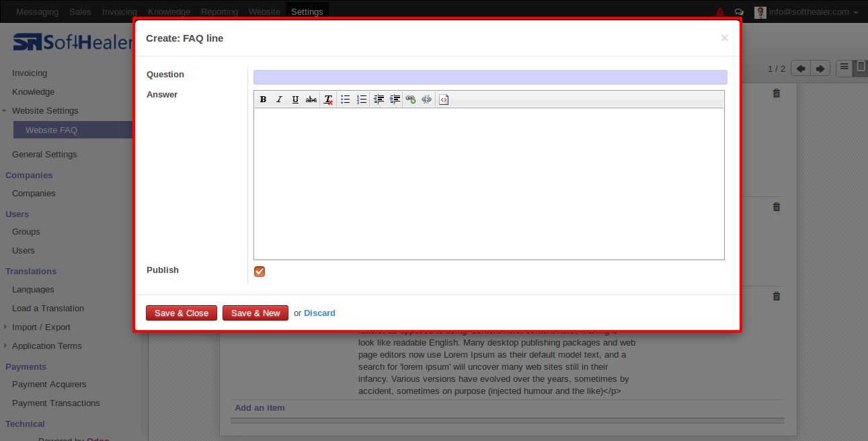Toggle HTML source code view icon
Viewport: 868px width, 441px height.
coord(444,99)
